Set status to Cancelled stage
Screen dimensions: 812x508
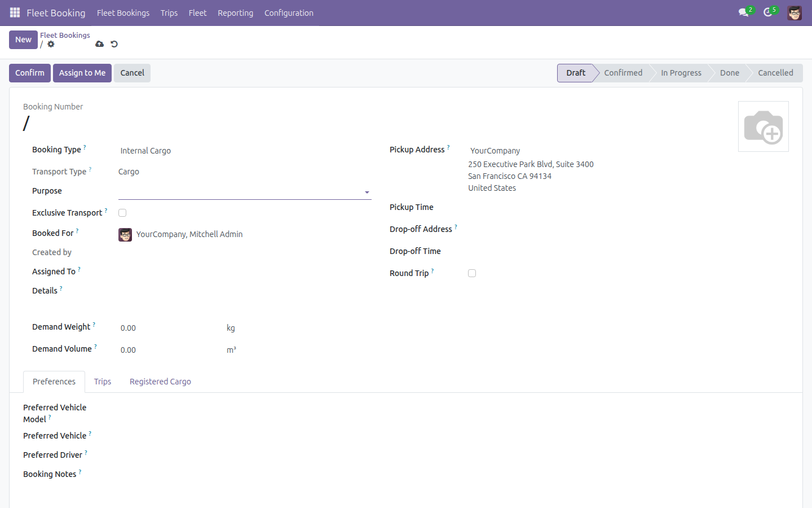point(775,73)
